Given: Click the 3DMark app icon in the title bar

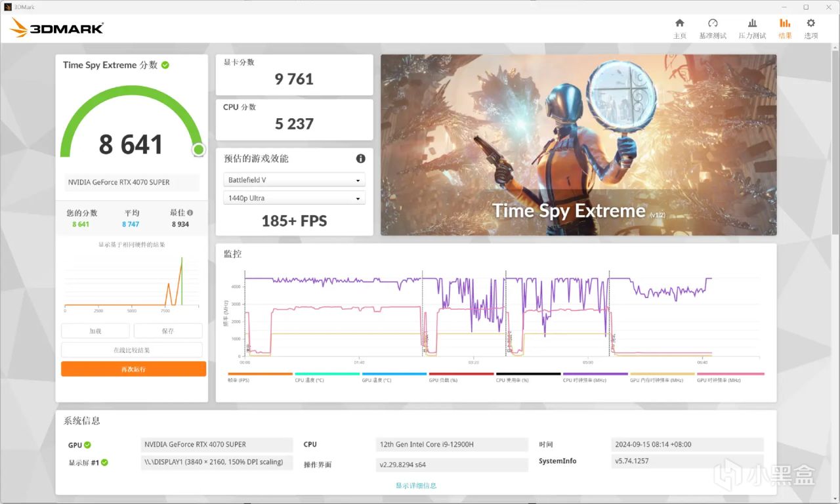Looking at the screenshot, I should coord(7,7).
